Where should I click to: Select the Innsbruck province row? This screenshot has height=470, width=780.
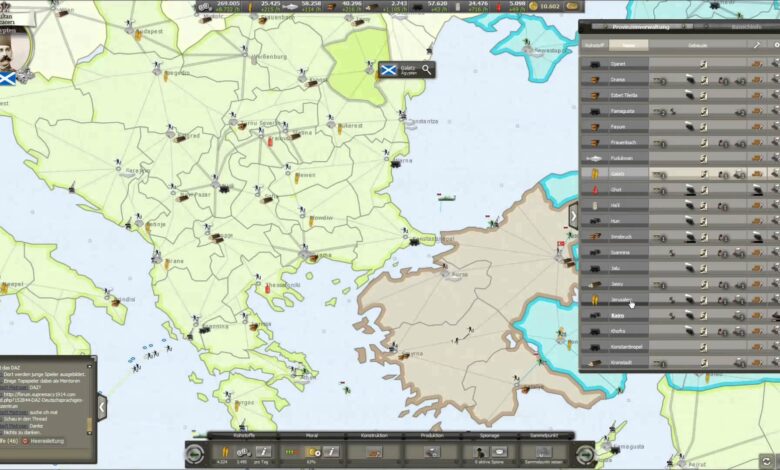click(x=680, y=237)
